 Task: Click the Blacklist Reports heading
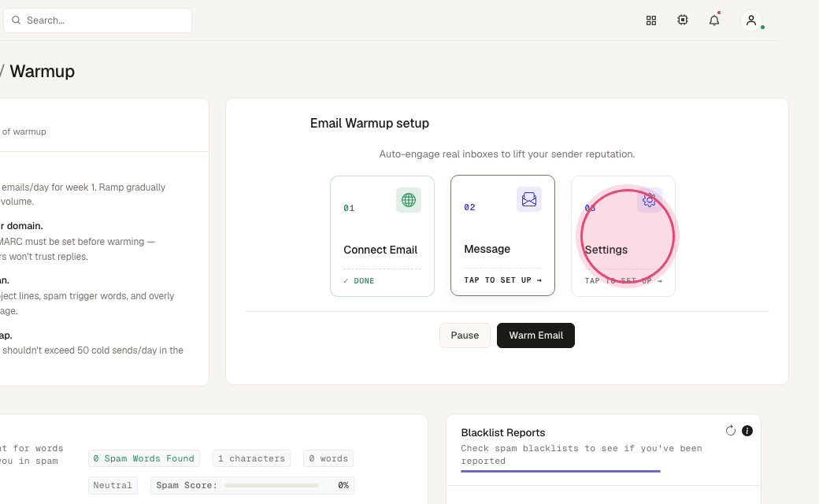point(503,432)
